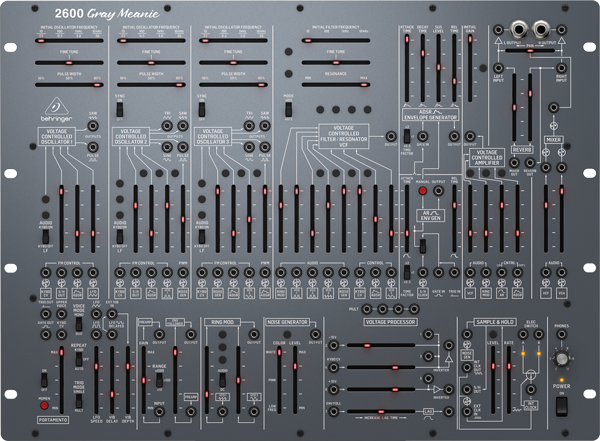Click the REVERB OUT jack
Screen dimensions: 600x441
(x=530, y=163)
